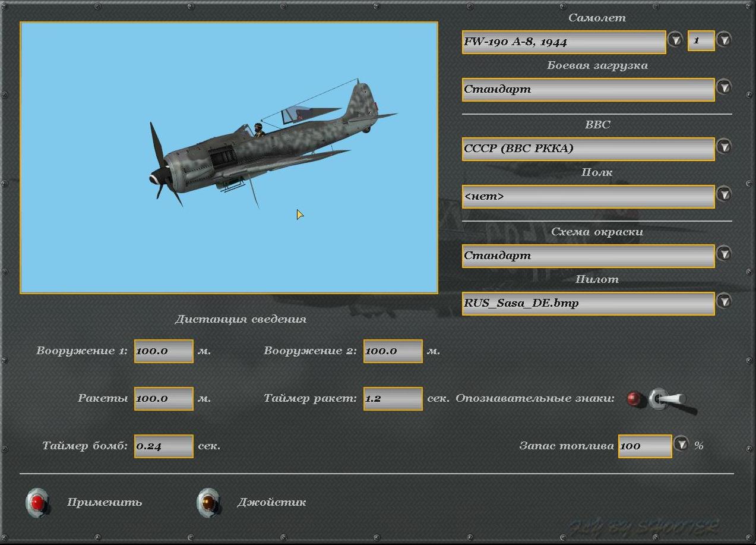The width and height of the screenshot is (756, 545).
Task: Expand the Боевая загрузка dropdown arrow
Action: tap(723, 87)
